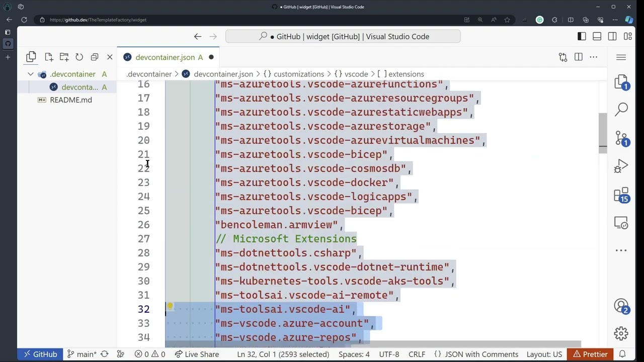
Task: Click line number 27 in the gutter
Action: (x=143, y=239)
